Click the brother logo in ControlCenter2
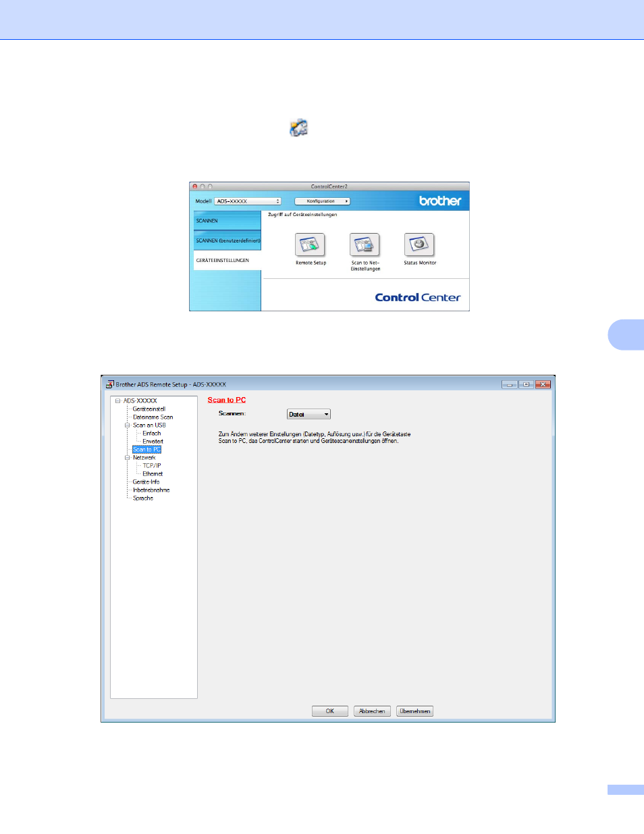The image size is (644, 834). pos(440,201)
